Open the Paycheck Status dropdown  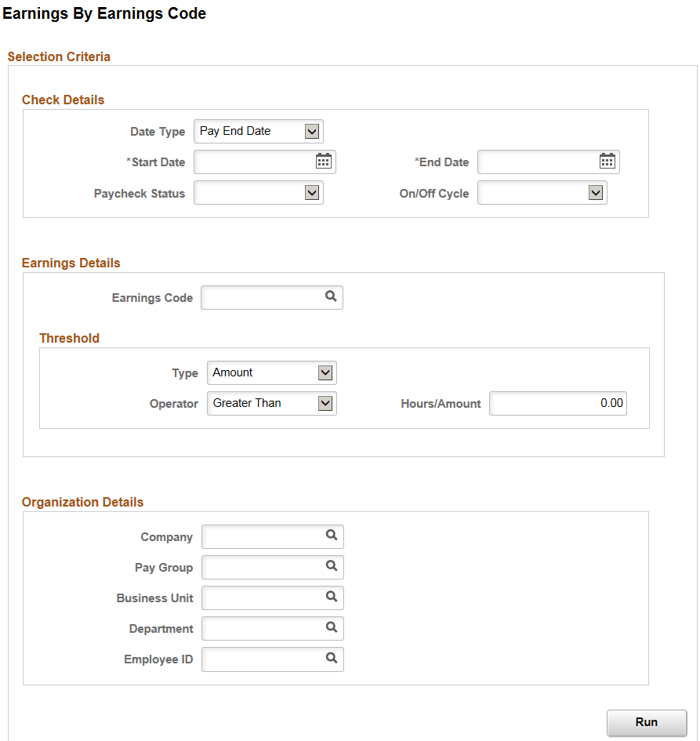[x=313, y=192]
